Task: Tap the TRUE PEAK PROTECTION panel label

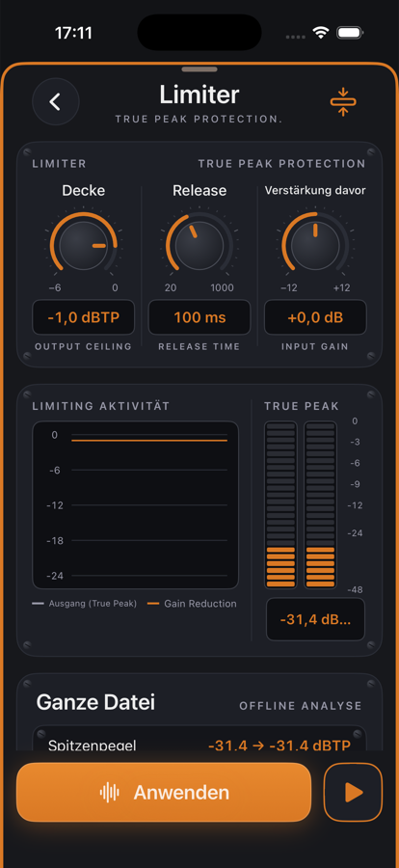Action: click(x=281, y=164)
